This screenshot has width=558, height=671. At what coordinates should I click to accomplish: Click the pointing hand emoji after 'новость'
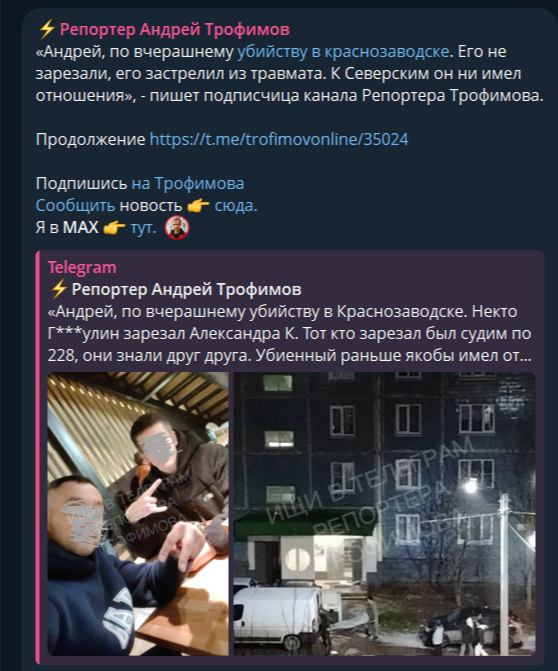pyautogui.click(x=199, y=206)
